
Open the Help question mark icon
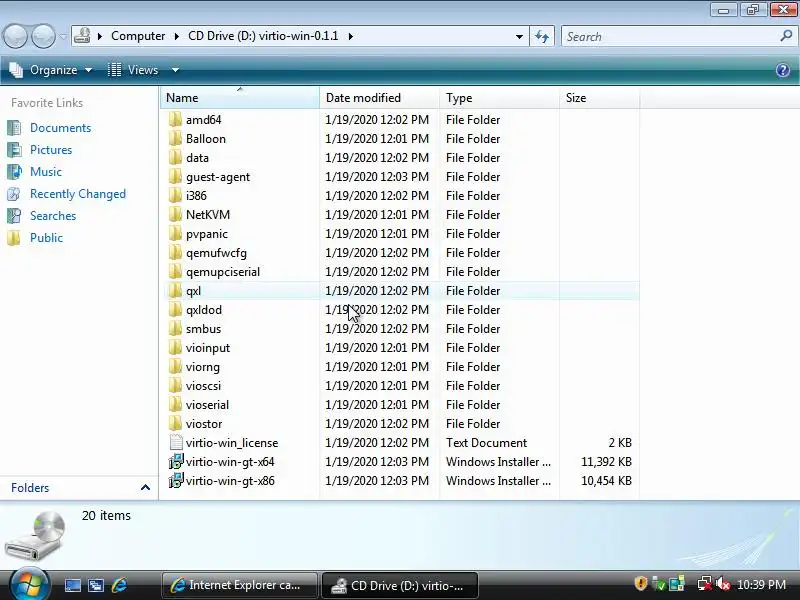[783, 70]
